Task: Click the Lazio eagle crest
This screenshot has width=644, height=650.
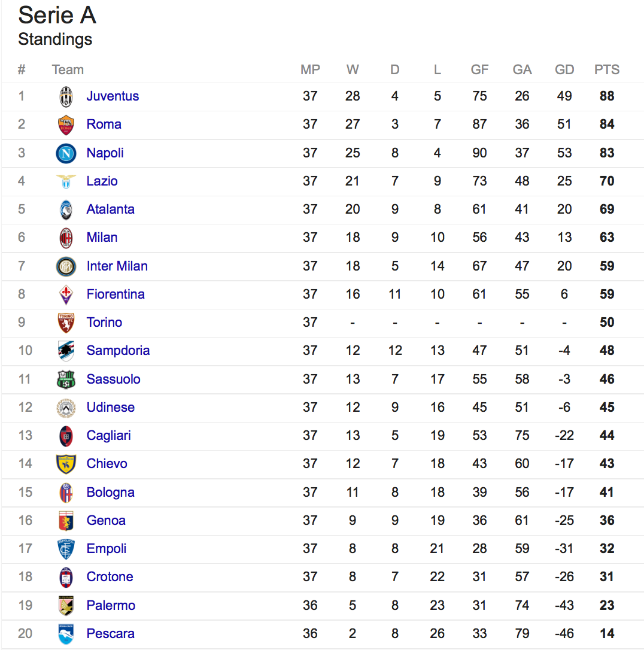Action: click(x=66, y=181)
